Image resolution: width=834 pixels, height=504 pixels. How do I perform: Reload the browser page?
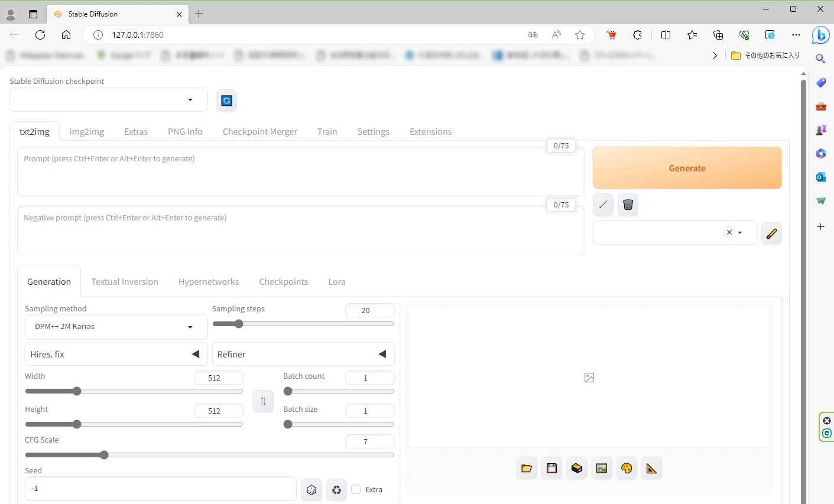coord(40,35)
